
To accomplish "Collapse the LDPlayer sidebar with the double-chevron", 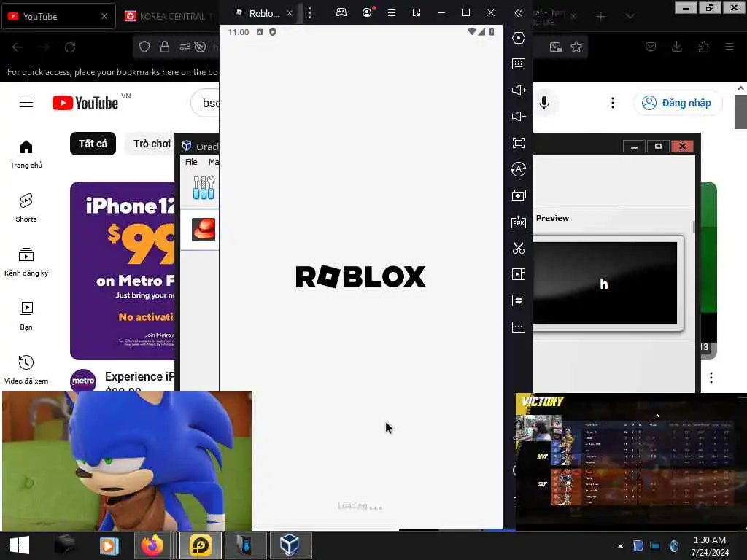I will [519, 13].
